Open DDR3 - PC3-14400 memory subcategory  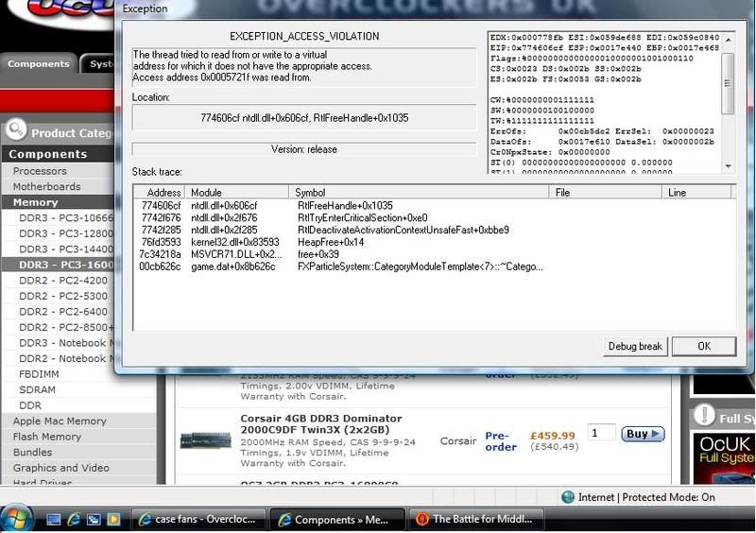(x=65, y=249)
